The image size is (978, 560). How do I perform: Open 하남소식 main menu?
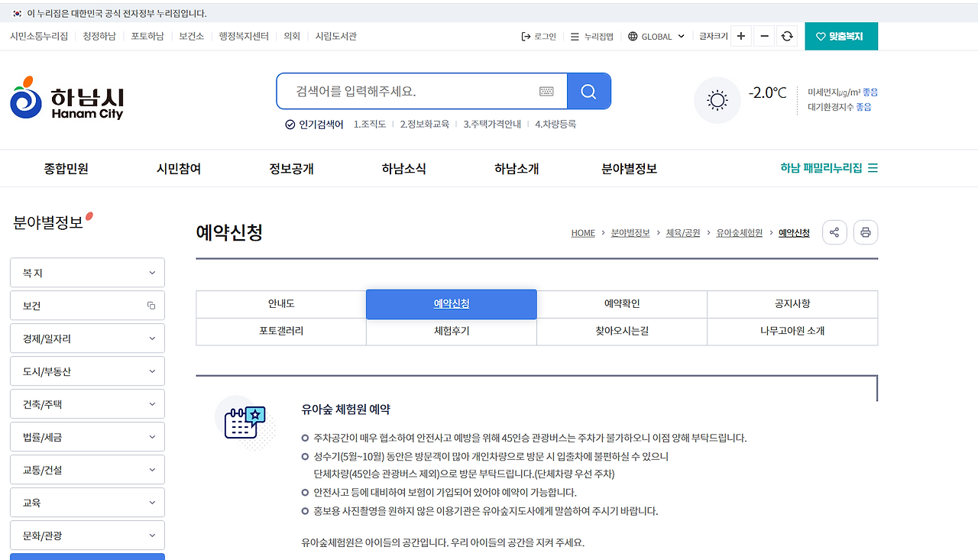pyautogui.click(x=404, y=169)
